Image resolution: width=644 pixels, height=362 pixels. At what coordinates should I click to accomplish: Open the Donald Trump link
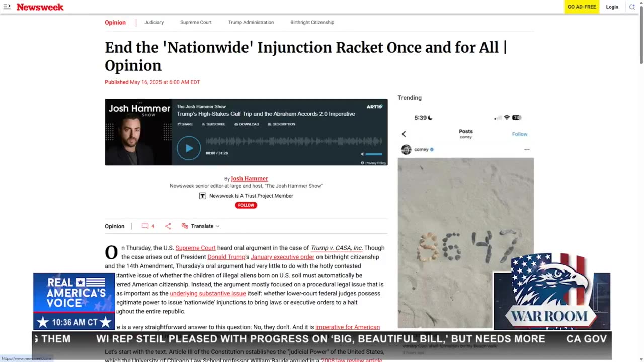tap(226, 257)
